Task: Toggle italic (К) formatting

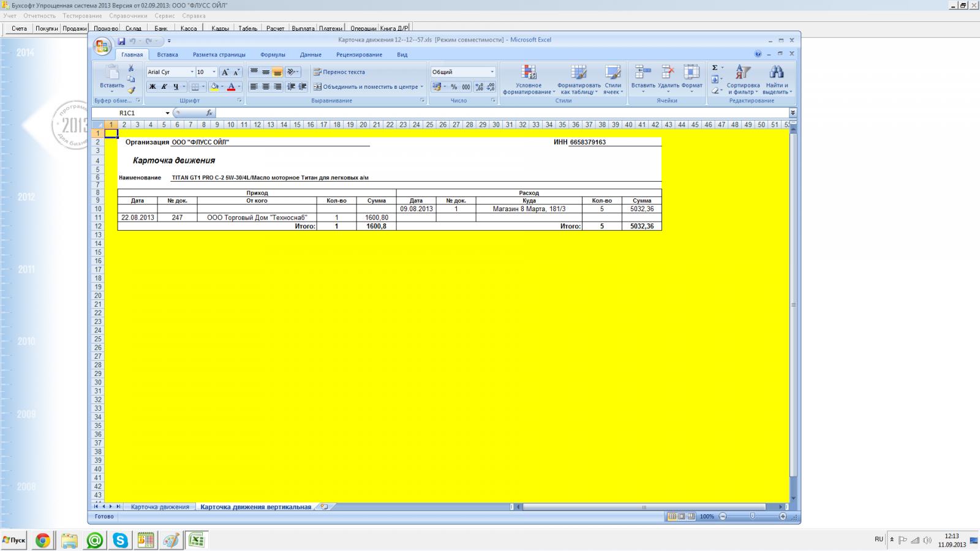Action: pyautogui.click(x=164, y=87)
